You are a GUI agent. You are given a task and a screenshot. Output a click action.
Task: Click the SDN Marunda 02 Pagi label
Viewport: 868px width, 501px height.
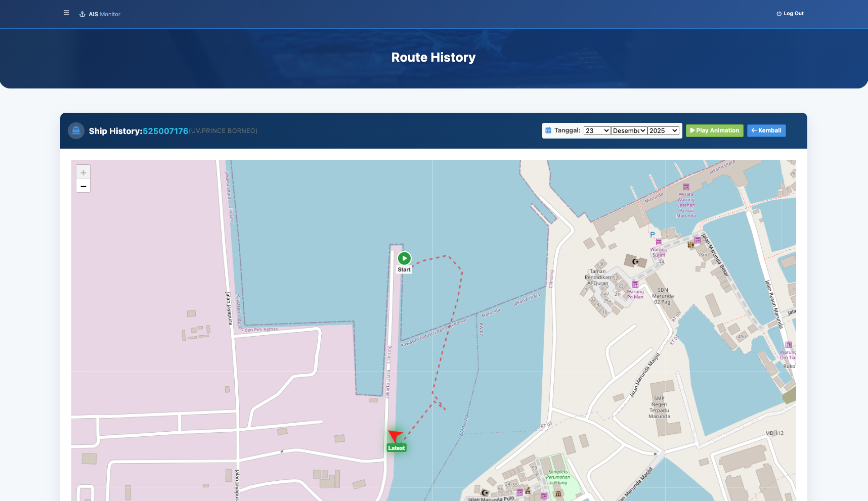[663, 296]
